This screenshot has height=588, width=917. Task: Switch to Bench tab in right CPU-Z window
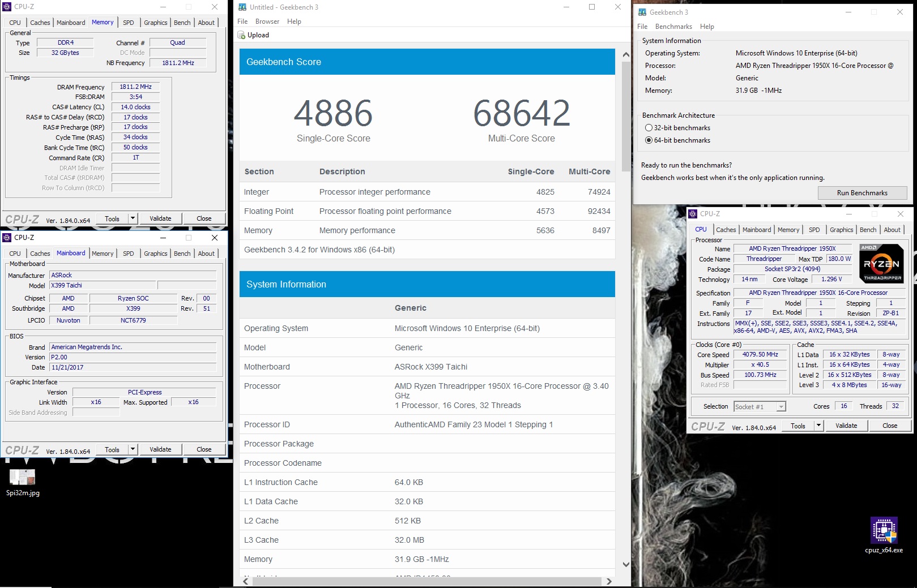click(x=868, y=230)
